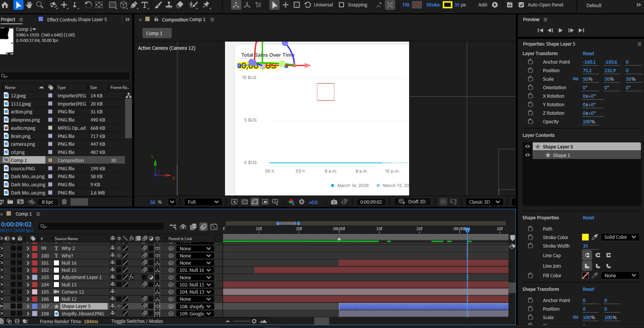
Task: Open the resolution Full dropdown
Action: (203, 202)
